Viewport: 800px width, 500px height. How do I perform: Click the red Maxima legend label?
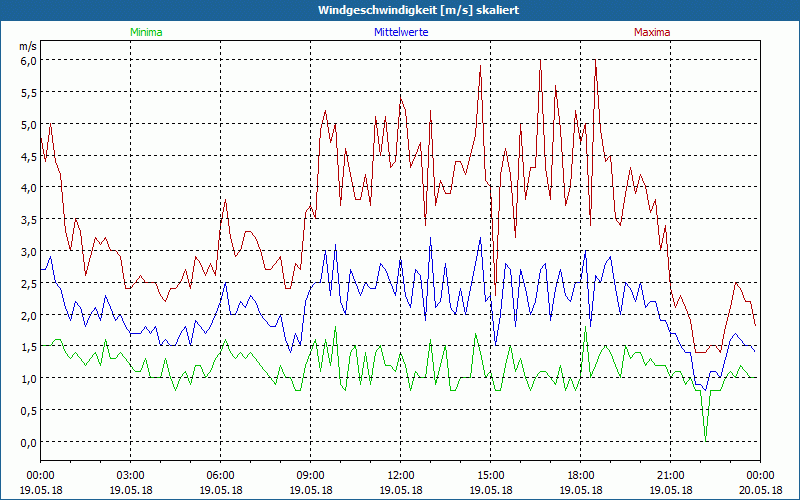[x=651, y=32]
